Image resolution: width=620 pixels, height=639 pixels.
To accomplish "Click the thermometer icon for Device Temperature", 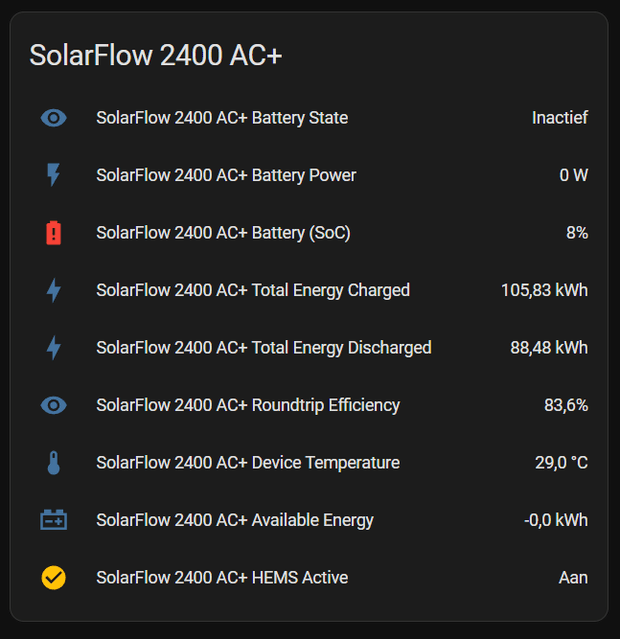I will coord(53,463).
